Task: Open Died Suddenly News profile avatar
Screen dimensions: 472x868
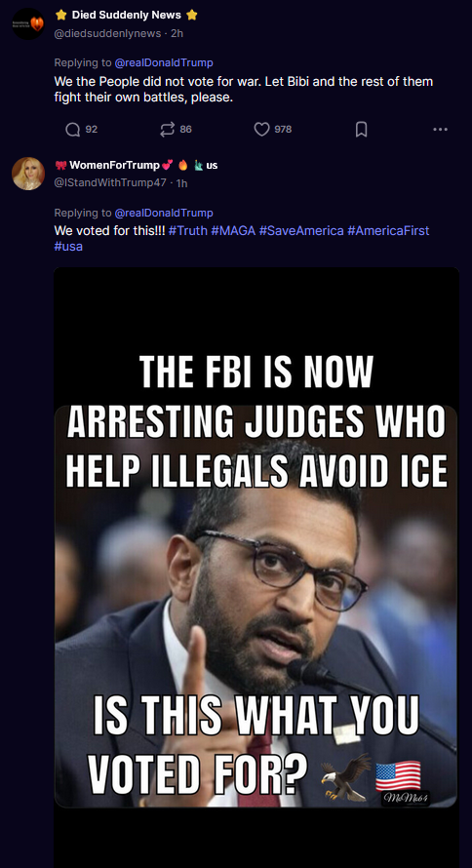Action: (28, 23)
